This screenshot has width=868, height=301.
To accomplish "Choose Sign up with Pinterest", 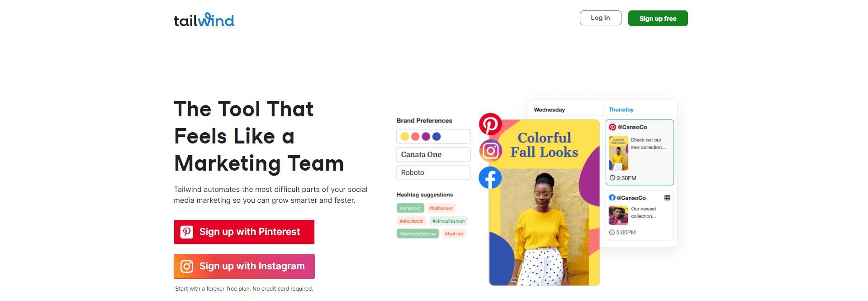I will pos(244,232).
